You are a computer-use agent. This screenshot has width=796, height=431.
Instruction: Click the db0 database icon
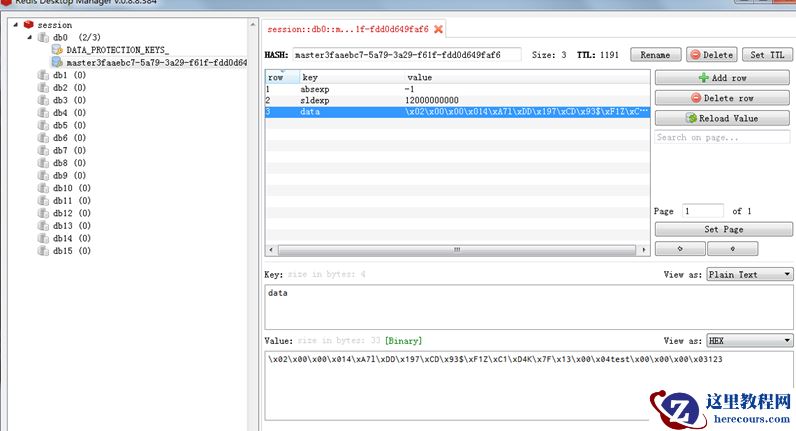coord(43,38)
